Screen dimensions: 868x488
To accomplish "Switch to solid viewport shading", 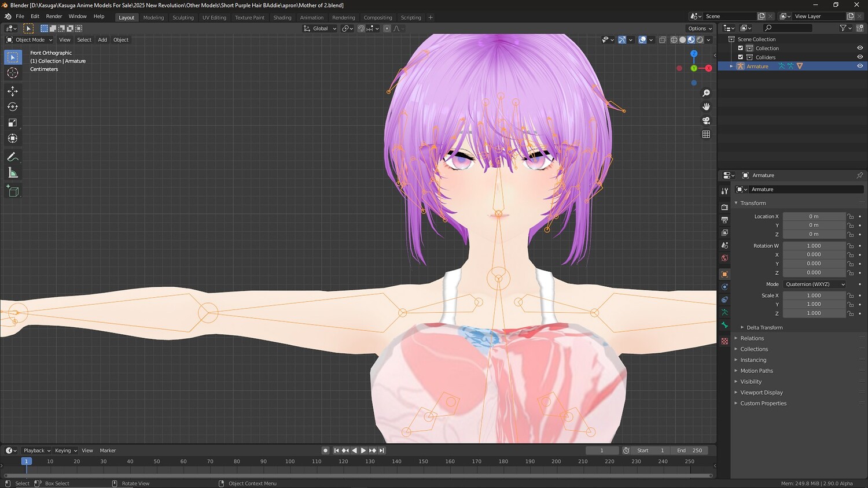I will click(683, 40).
